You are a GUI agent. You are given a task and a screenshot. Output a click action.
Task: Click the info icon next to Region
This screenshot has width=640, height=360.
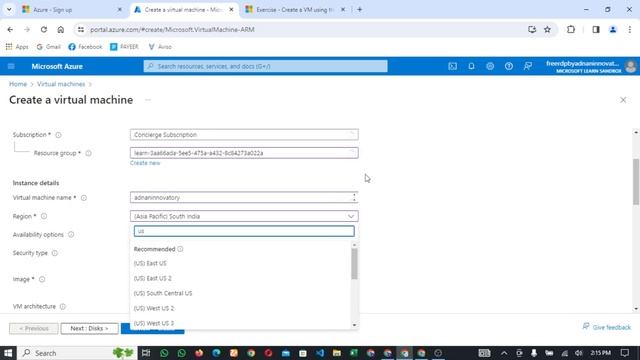pos(44,216)
